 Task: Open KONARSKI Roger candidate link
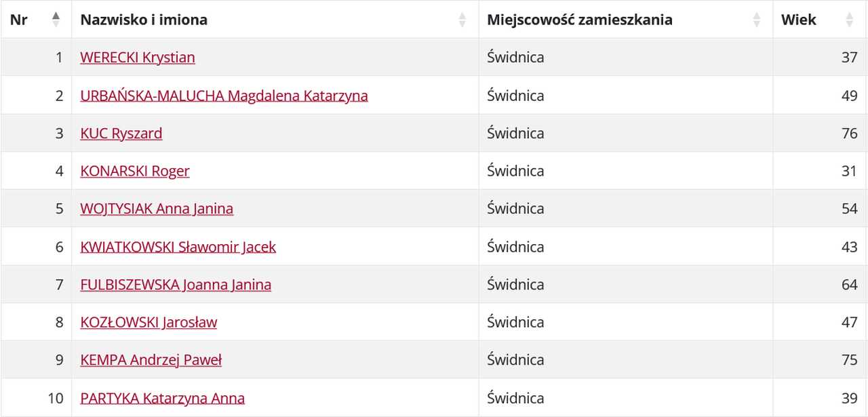[135, 171]
